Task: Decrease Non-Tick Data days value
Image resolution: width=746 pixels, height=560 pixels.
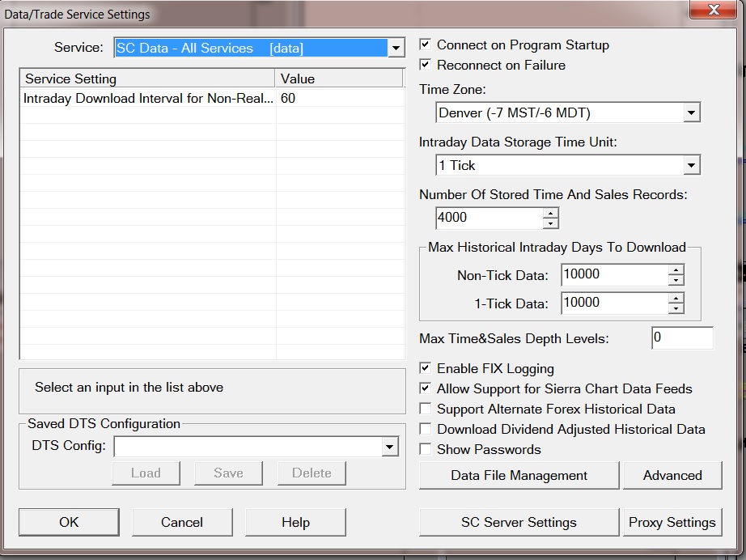Action: point(676,280)
